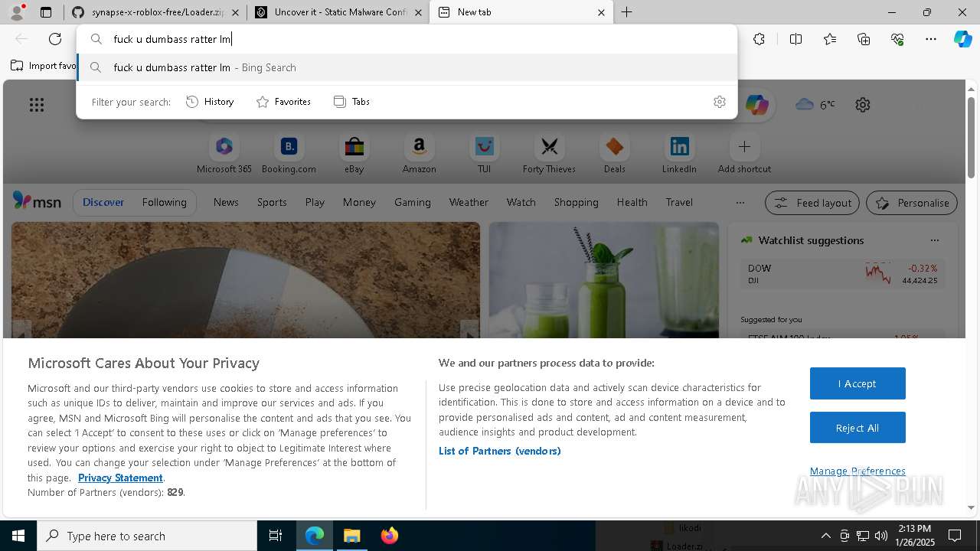Open Firefox from the taskbar
Screen dimensions: 980x551
click(390, 536)
